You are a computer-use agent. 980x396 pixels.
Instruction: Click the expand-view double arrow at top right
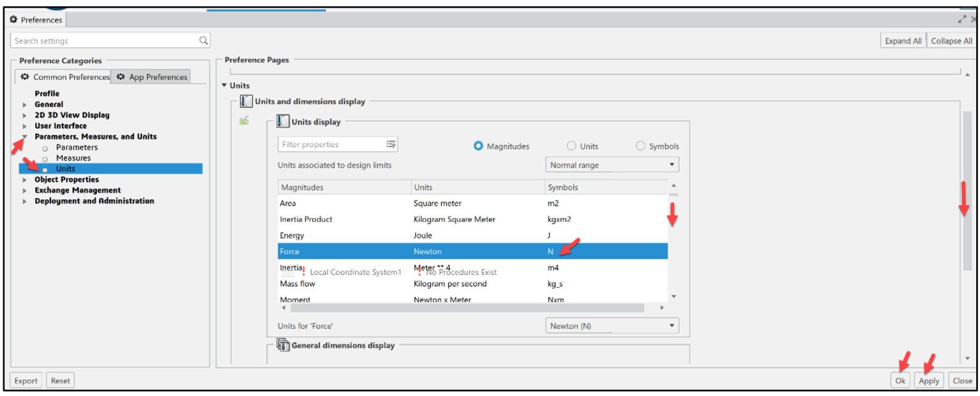click(x=963, y=19)
